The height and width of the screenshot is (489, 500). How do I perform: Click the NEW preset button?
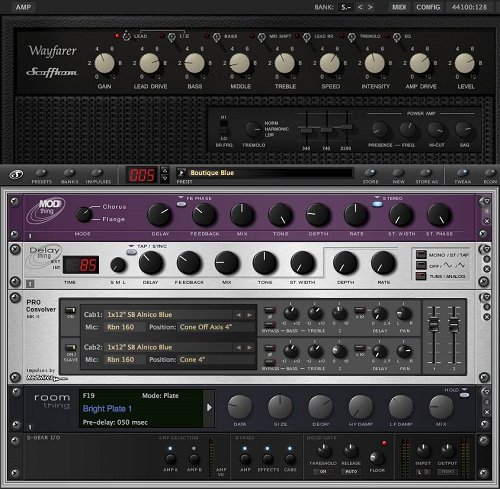click(x=398, y=173)
